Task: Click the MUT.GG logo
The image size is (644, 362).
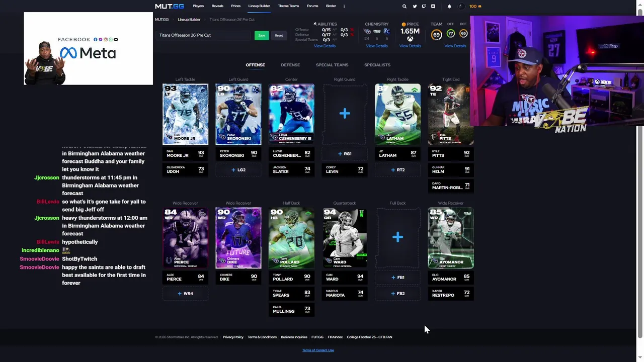Action: click(x=170, y=7)
